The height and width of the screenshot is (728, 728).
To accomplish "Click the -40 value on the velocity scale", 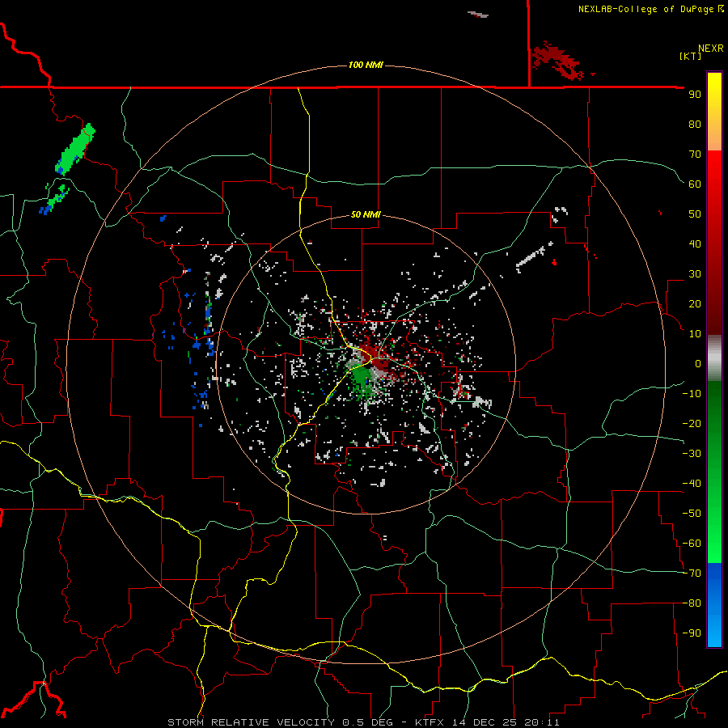I will point(692,484).
